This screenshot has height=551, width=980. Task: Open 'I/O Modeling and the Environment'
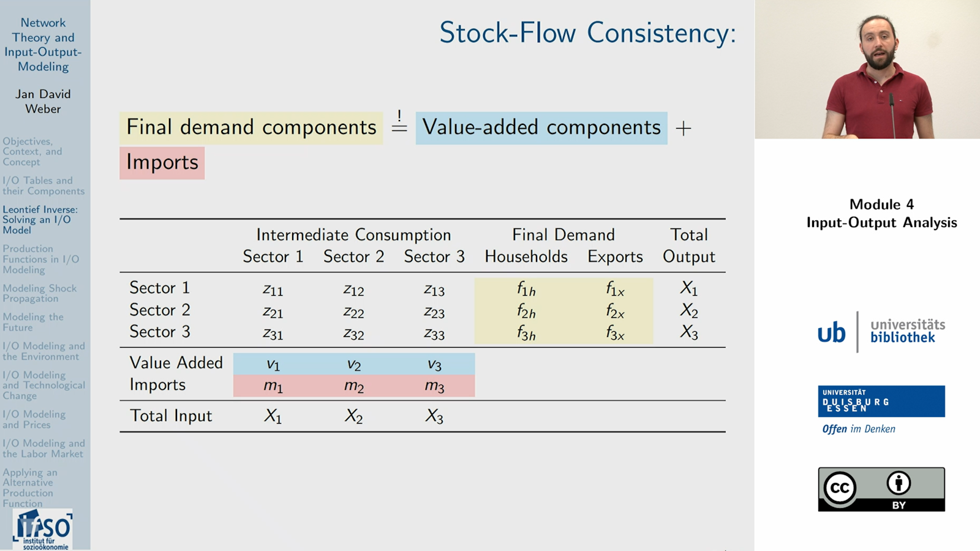click(43, 351)
